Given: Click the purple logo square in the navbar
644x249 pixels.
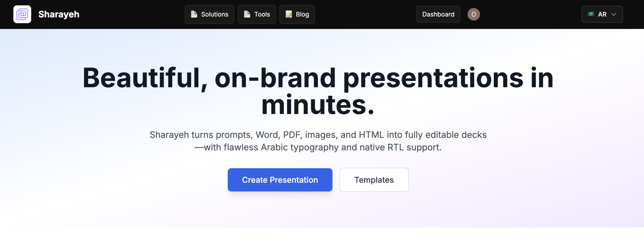Looking at the screenshot, I should click(x=22, y=14).
